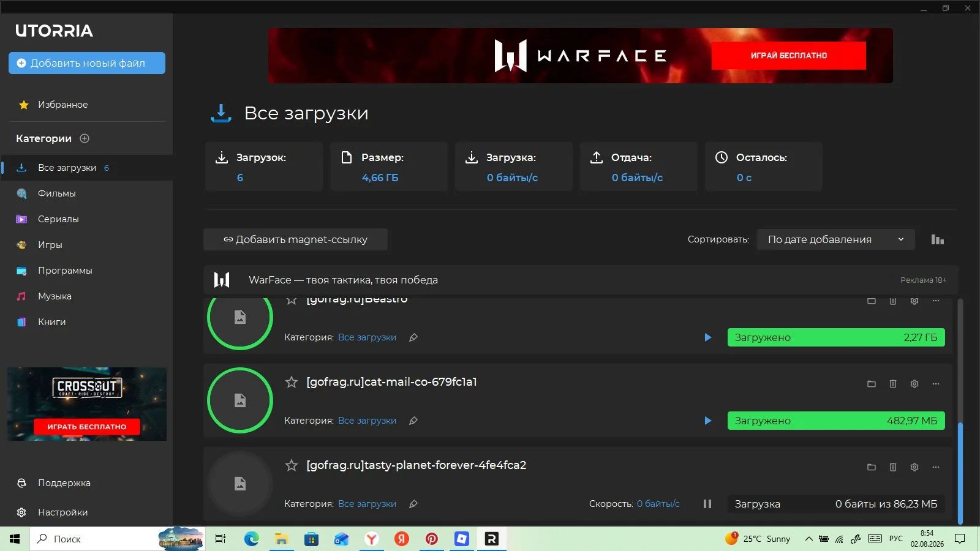Click the Загрузок 6 stat card

[x=264, y=167]
